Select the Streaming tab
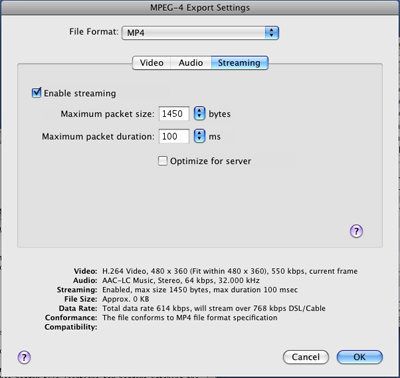This screenshot has height=378, width=400. (239, 63)
